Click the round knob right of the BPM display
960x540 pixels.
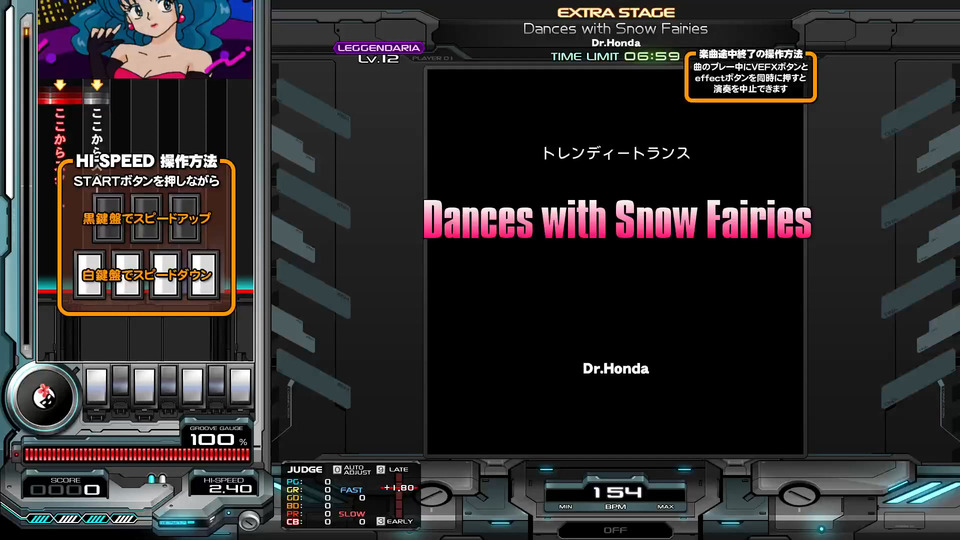point(798,495)
